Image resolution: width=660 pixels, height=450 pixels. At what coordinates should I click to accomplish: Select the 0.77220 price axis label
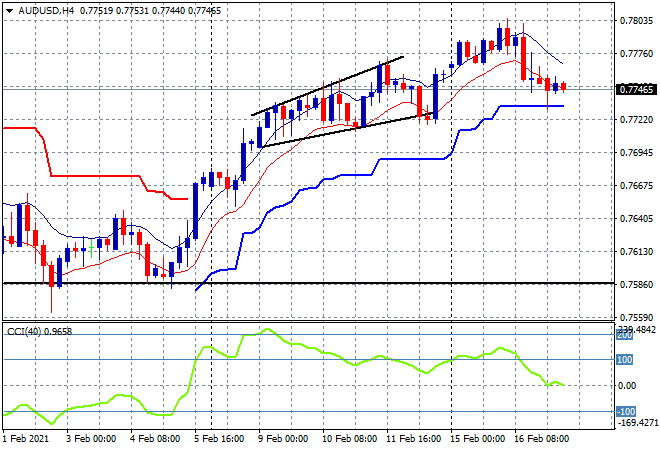pos(636,120)
